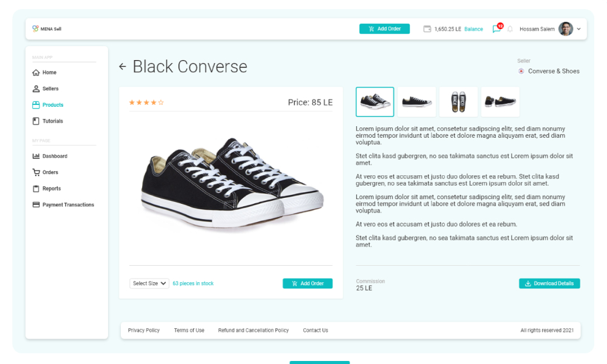Click the Converse & Shoes seller icon
The image size is (607, 364).
point(521,71)
